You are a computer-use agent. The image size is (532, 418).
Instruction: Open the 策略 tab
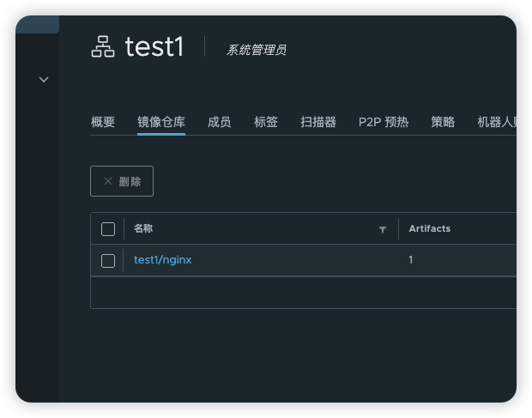tap(443, 123)
